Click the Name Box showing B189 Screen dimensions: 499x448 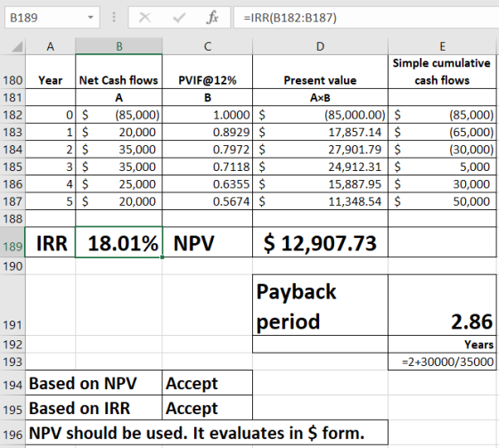(52, 18)
